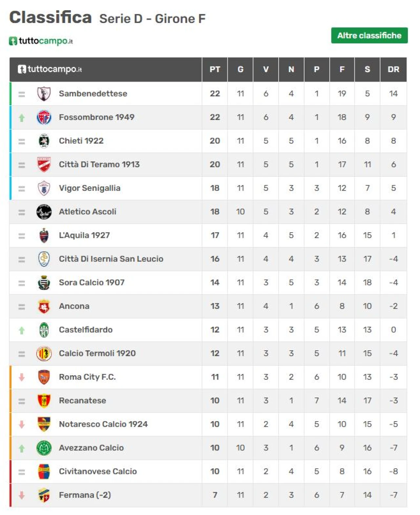420x515 pixels.
Task: Open the Recanatese team link
Action: click(82, 401)
